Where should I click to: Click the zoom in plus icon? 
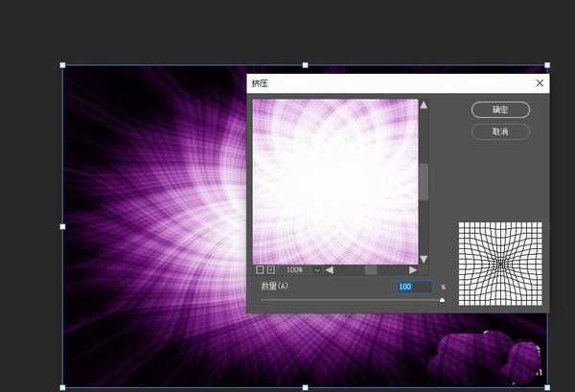pyautogui.click(x=271, y=270)
